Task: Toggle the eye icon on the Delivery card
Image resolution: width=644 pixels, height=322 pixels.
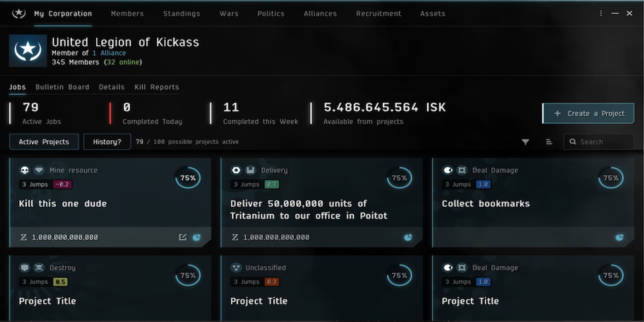Action: pos(236,170)
